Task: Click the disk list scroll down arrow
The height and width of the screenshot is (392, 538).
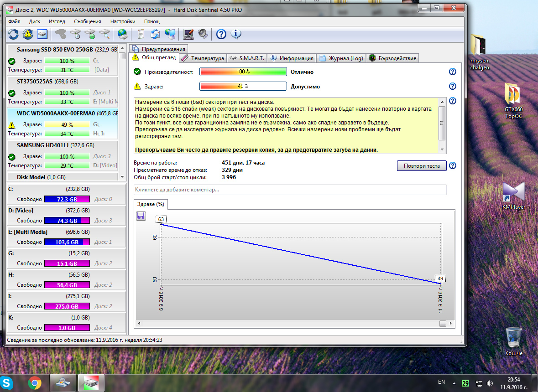Action: (x=122, y=177)
